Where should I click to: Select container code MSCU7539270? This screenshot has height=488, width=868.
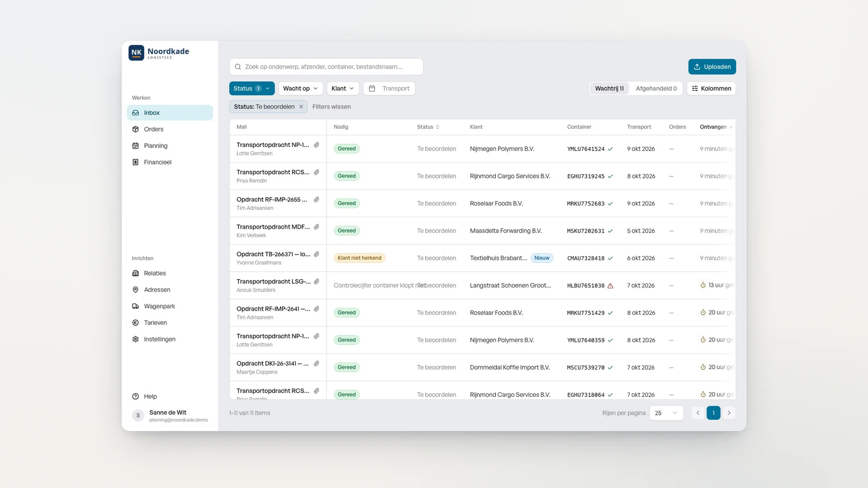click(x=586, y=368)
